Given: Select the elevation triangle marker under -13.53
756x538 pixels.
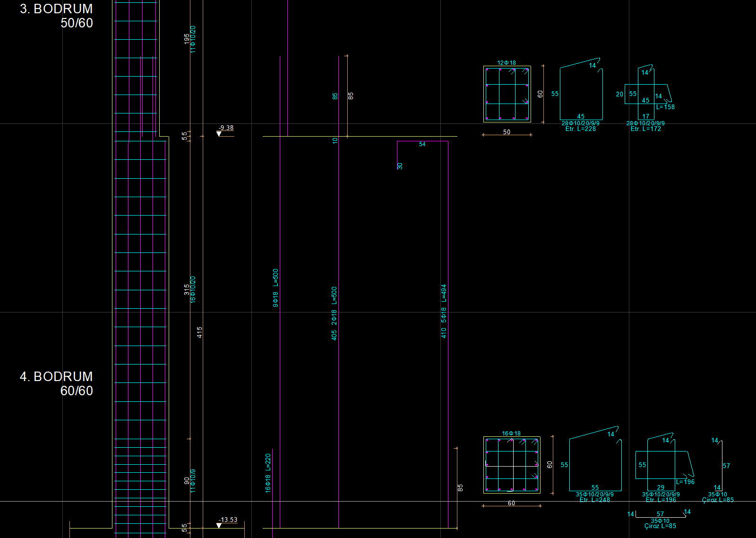Looking at the screenshot, I should click(219, 526).
